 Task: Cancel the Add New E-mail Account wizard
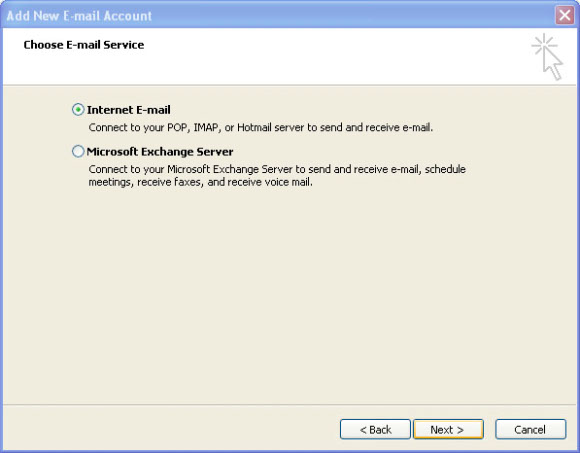[x=530, y=429]
